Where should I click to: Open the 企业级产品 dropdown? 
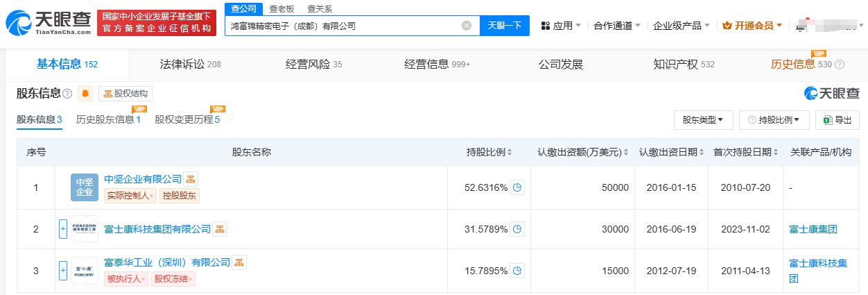point(682,26)
